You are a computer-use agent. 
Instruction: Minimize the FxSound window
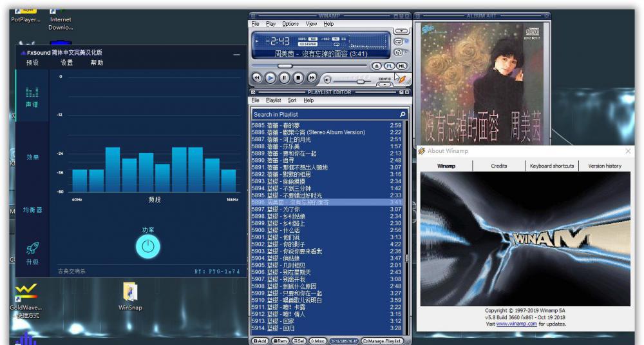[236, 54]
